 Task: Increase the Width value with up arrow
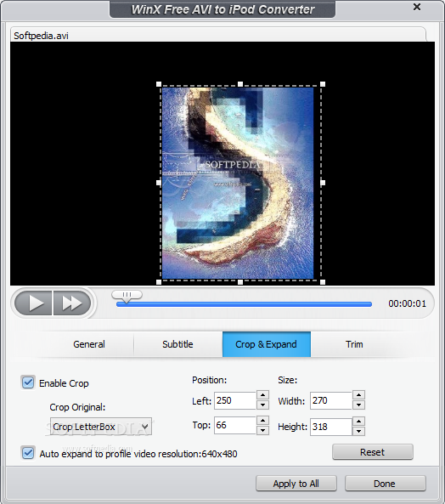pos(358,395)
